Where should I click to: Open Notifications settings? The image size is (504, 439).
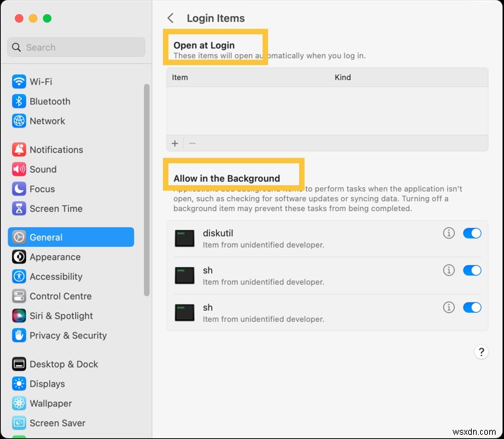tap(71, 149)
